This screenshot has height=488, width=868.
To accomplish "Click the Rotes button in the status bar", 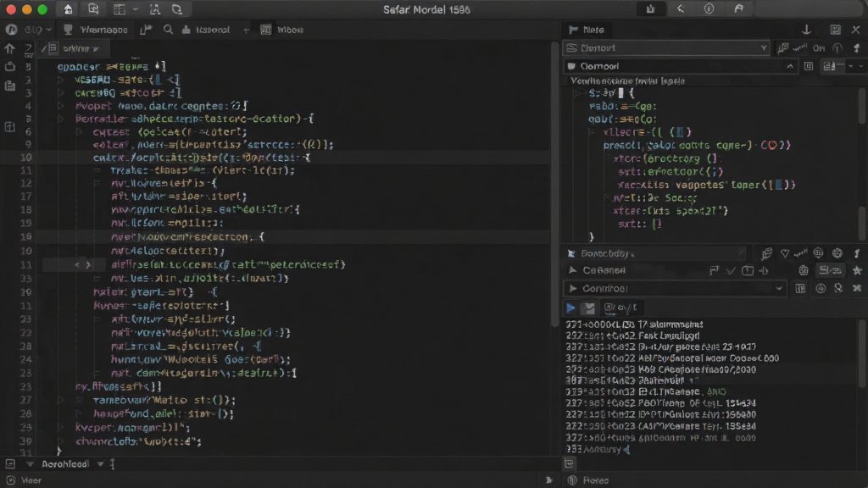I will tap(588, 480).
